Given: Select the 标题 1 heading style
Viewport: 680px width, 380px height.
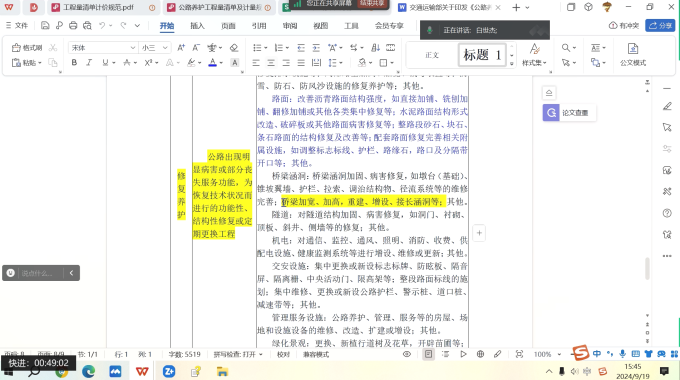Looking at the screenshot, I should click(x=482, y=55).
